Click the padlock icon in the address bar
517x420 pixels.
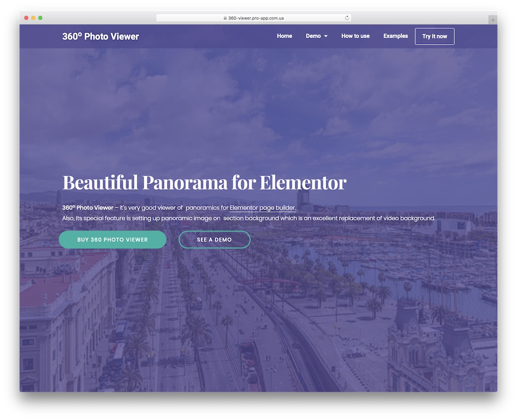[225, 18]
